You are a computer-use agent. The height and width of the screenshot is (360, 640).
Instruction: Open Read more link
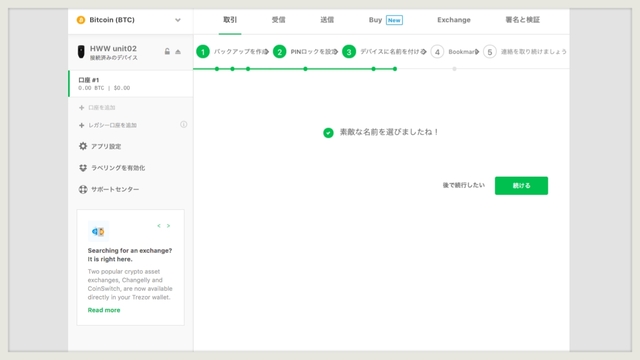(x=104, y=310)
